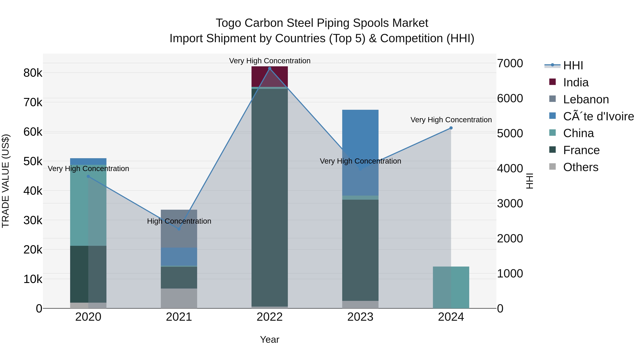
Task: Toggle the Lebanon legend entry
Action: tap(579, 99)
